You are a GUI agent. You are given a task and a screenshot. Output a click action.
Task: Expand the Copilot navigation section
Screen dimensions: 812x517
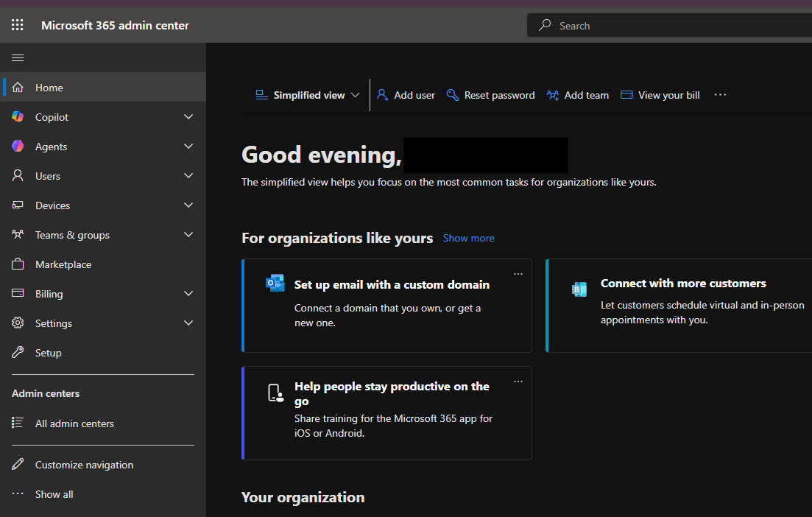pos(188,117)
